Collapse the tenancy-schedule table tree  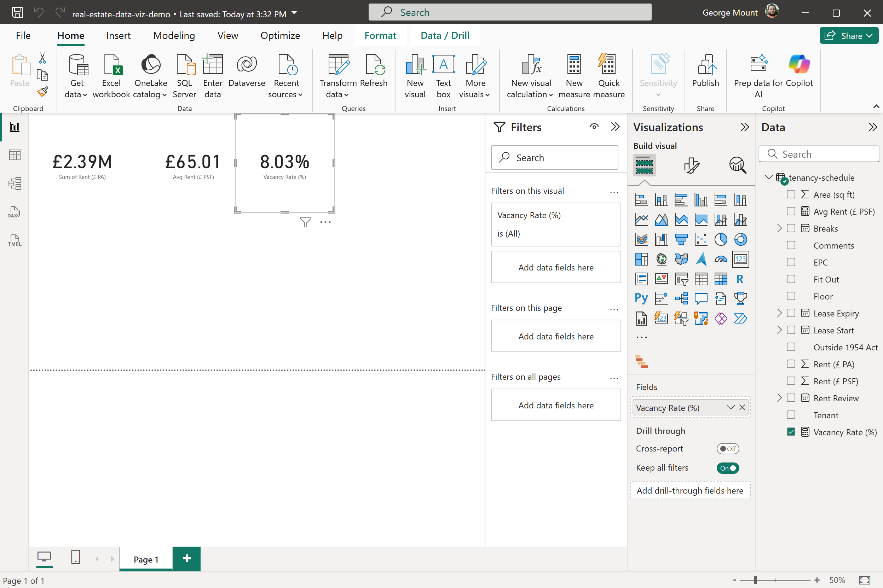(769, 177)
